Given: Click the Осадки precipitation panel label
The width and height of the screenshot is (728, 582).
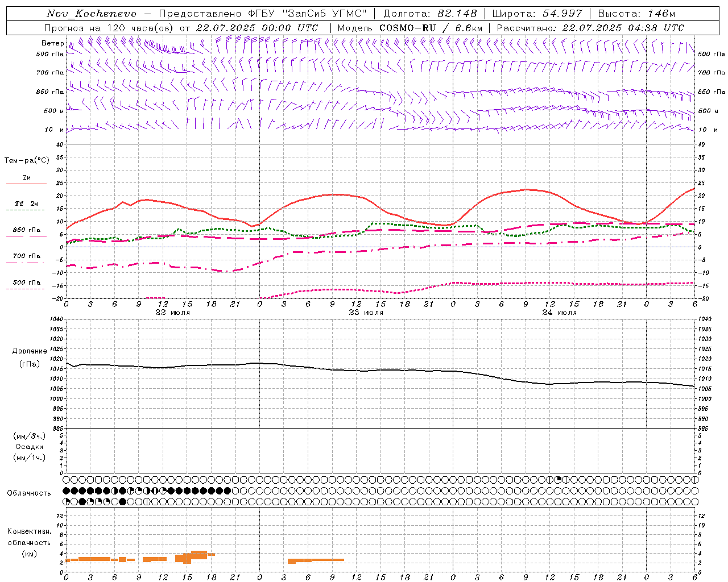Looking at the screenshot, I should 30,447.
